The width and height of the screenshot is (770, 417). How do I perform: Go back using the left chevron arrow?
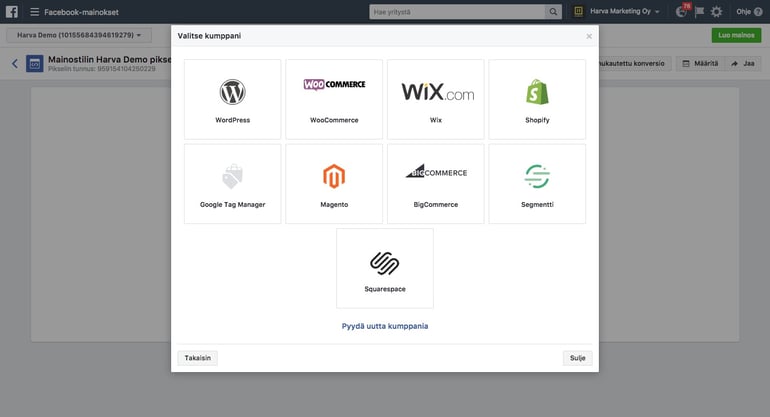[15, 63]
